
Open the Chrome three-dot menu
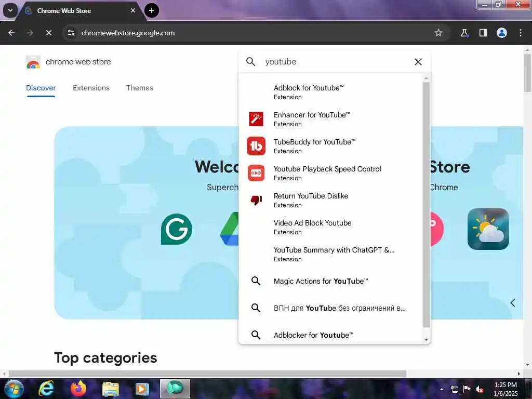(520, 33)
